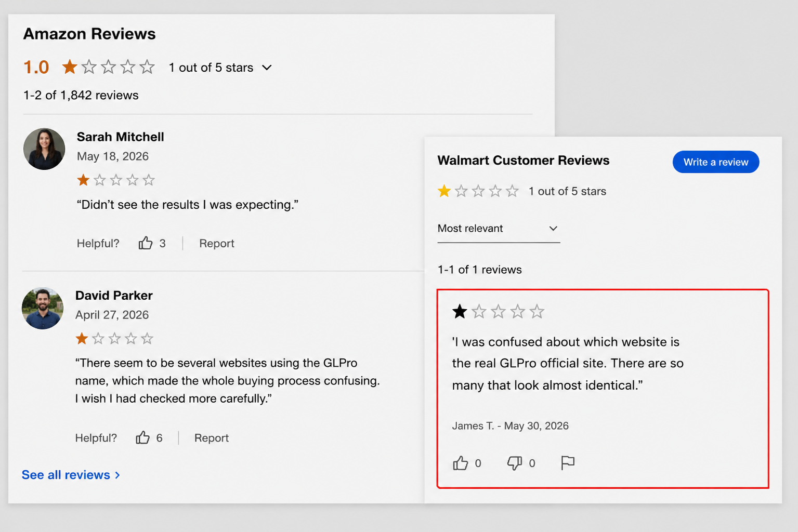Image resolution: width=798 pixels, height=532 pixels.
Task: Thumbs down James T.'s Walmart review
Action: (514, 463)
